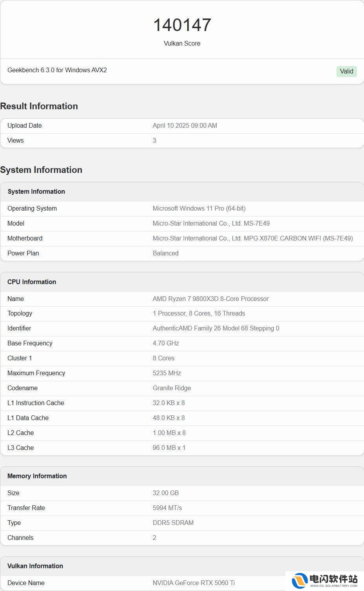This screenshot has height=591, width=364.
Task: Click L1 instruction cache value 32.0 KB x 8
Action: click(169, 403)
